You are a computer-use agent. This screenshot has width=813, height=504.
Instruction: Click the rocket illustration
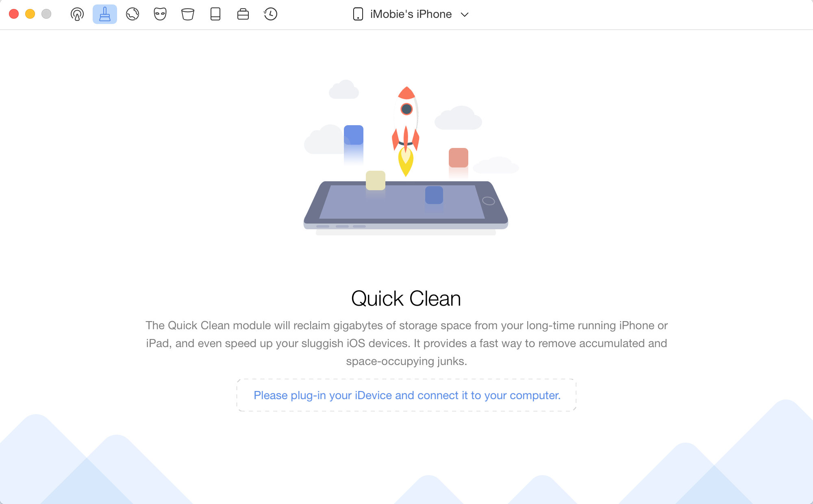(406, 131)
